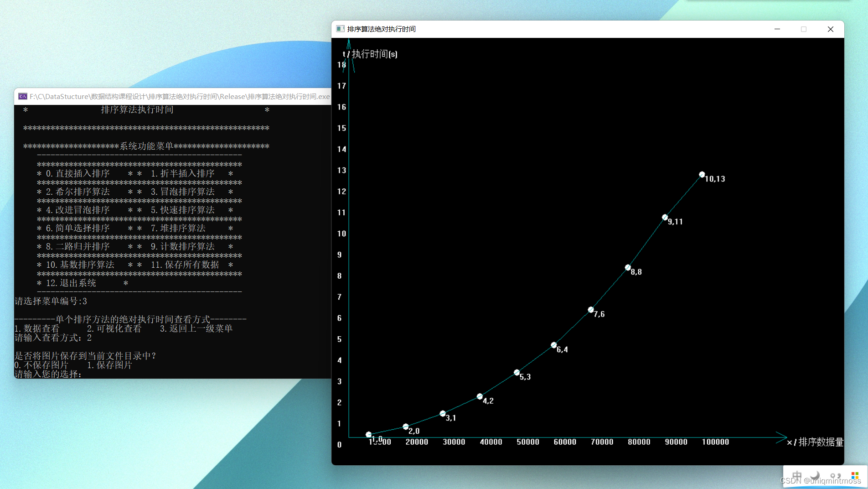Click the data point label "9,11"

[x=675, y=222]
